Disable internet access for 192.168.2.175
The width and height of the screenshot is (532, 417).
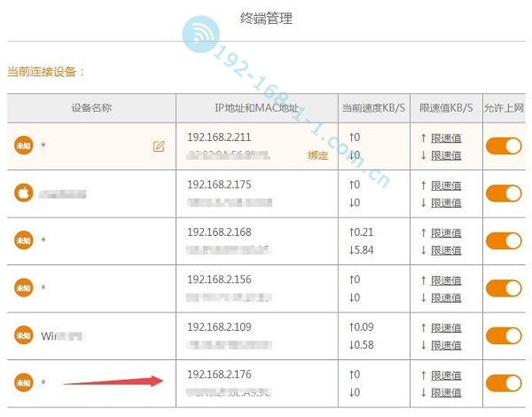(x=504, y=193)
